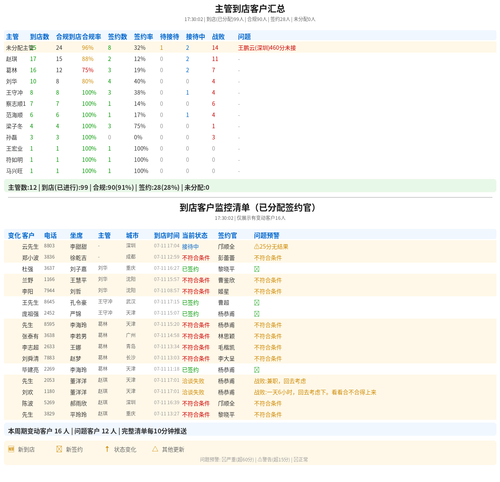
Task: Click the 洽谈失败 status in row 2053
Action: click(x=193, y=381)
